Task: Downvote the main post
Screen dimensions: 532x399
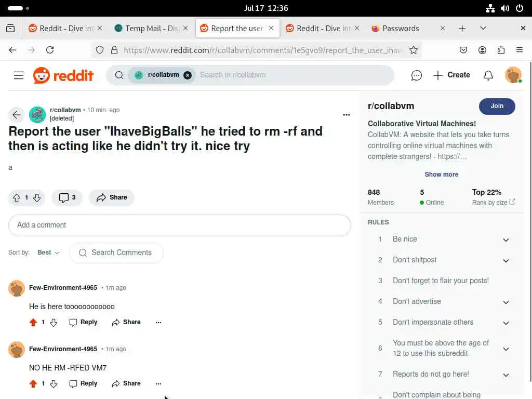Action: (37, 197)
